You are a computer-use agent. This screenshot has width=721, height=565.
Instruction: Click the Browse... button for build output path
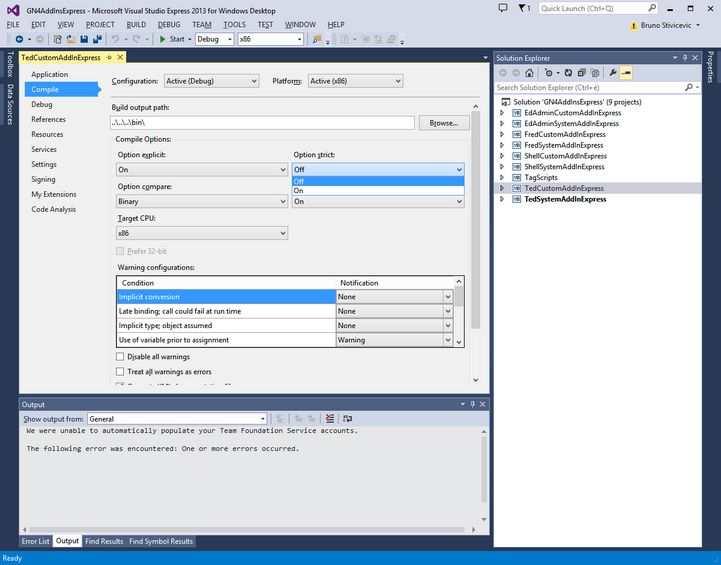coord(444,123)
